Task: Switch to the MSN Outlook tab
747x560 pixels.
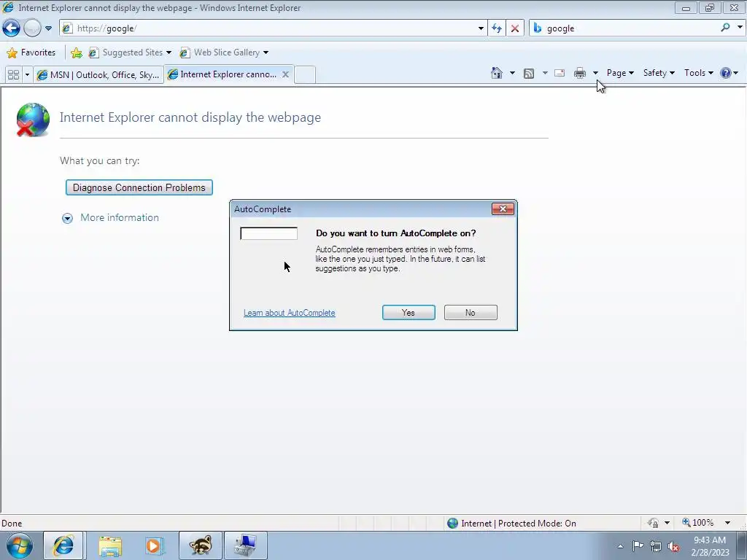Action: 98,75
